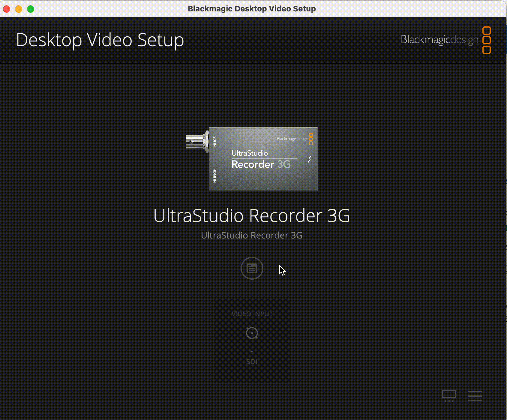Click the VIDEO INPUT label
This screenshot has height=420, width=507.
[x=252, y=314]
